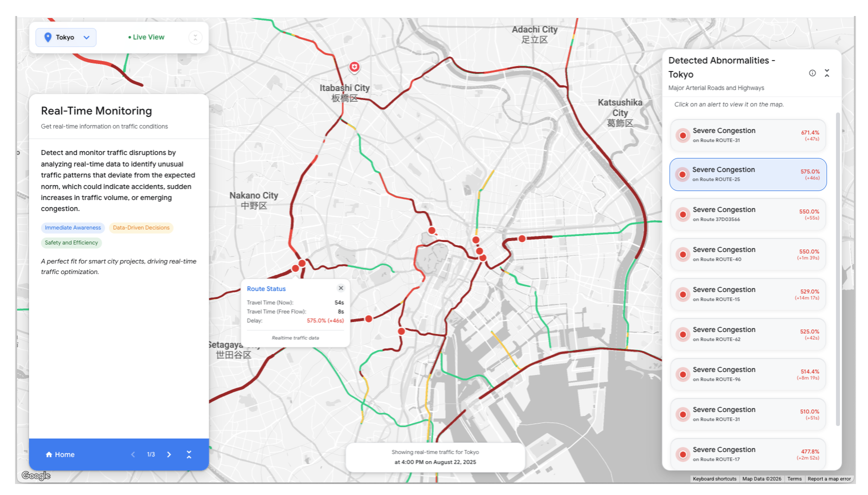Click the red map marker above Itabashi City
Screen dimensions: 868x495
click(x=354, y=67)
